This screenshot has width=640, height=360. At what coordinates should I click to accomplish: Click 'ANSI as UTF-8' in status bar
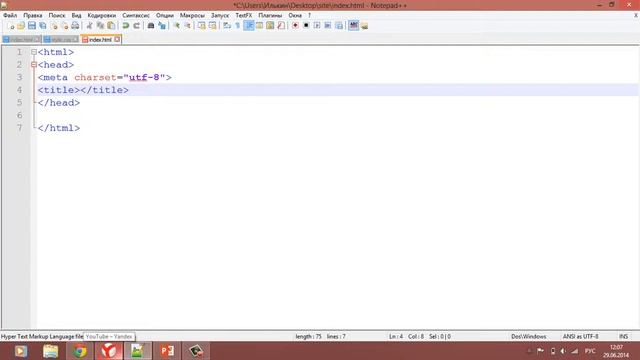(x=580, y=337)
